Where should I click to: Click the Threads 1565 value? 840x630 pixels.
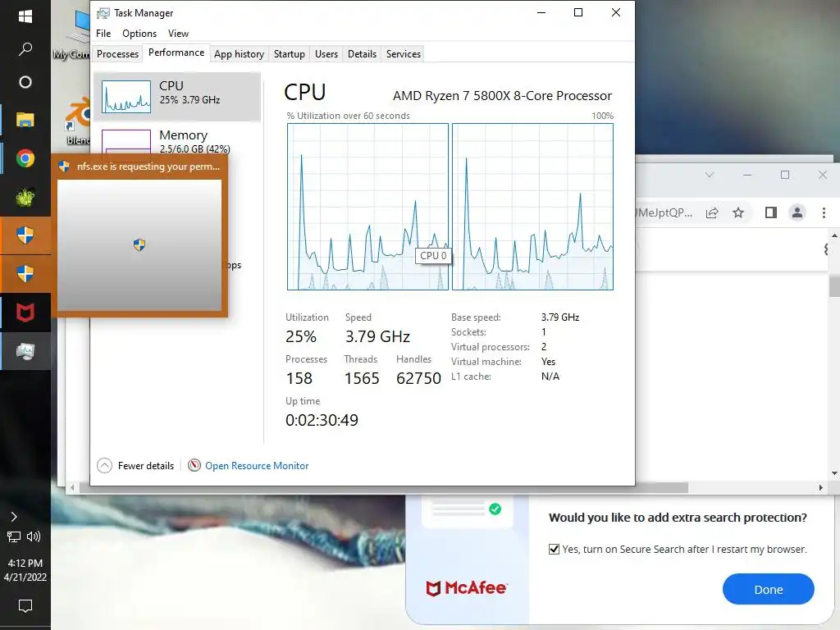click(x=362, y=378)
